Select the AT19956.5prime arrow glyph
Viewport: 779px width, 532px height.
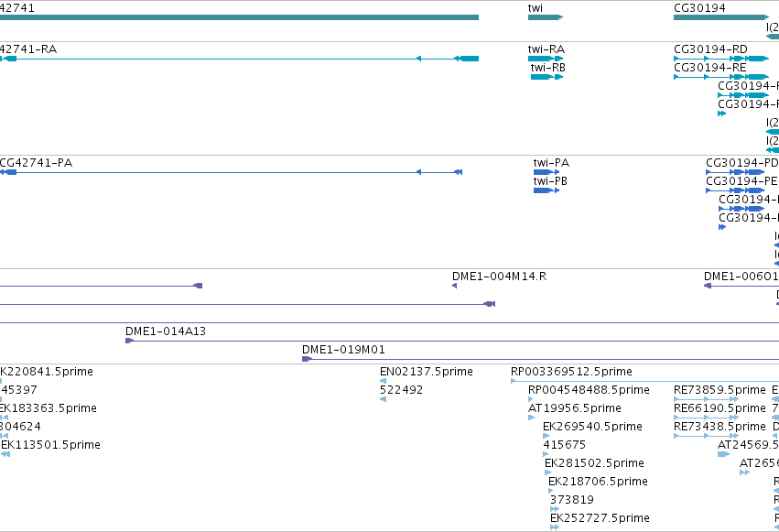tap(532, 418)
